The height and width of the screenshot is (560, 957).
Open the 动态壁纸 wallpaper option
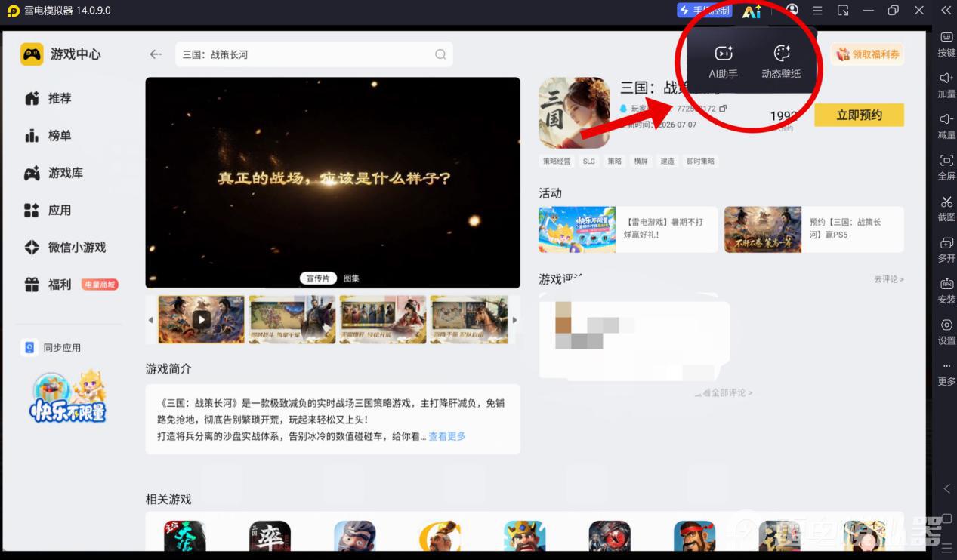(x=781, y=54)
